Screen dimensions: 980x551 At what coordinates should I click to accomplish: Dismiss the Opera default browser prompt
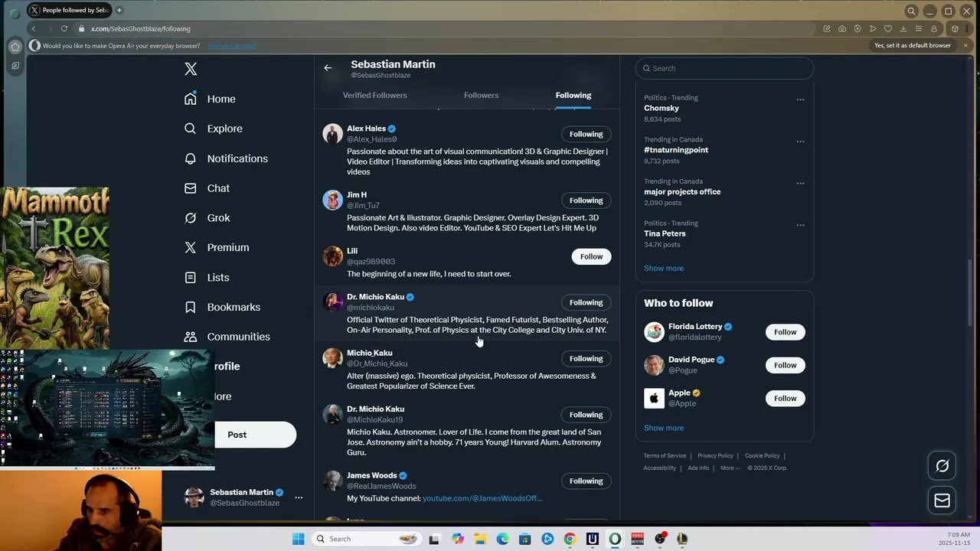coord(965,45)
